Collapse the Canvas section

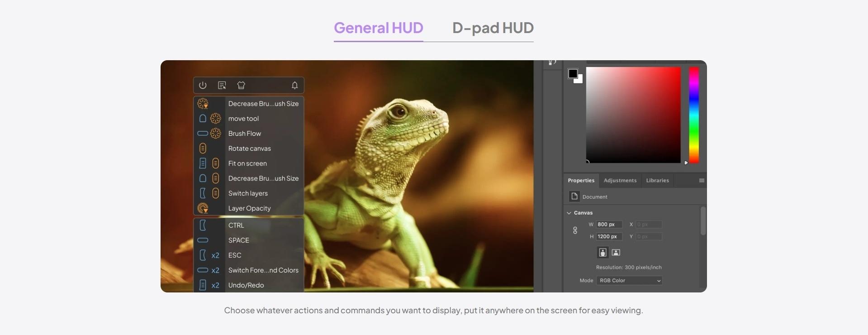point(569,213)
